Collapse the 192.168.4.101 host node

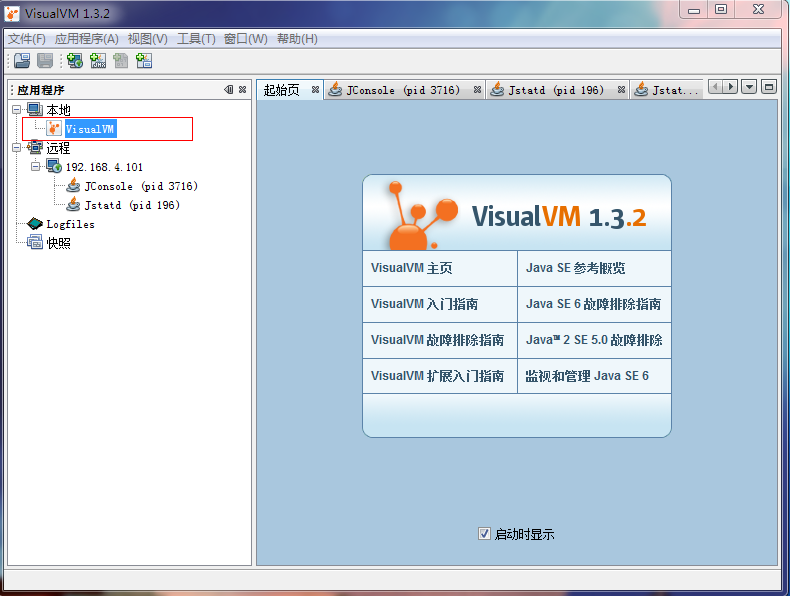tap(35, 166)
